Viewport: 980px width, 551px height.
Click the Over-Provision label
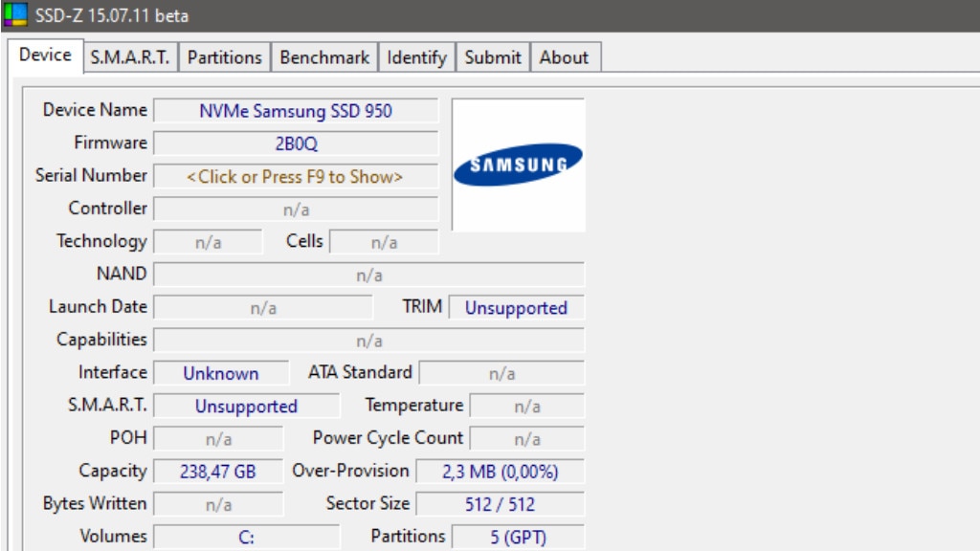pos(350,471)
